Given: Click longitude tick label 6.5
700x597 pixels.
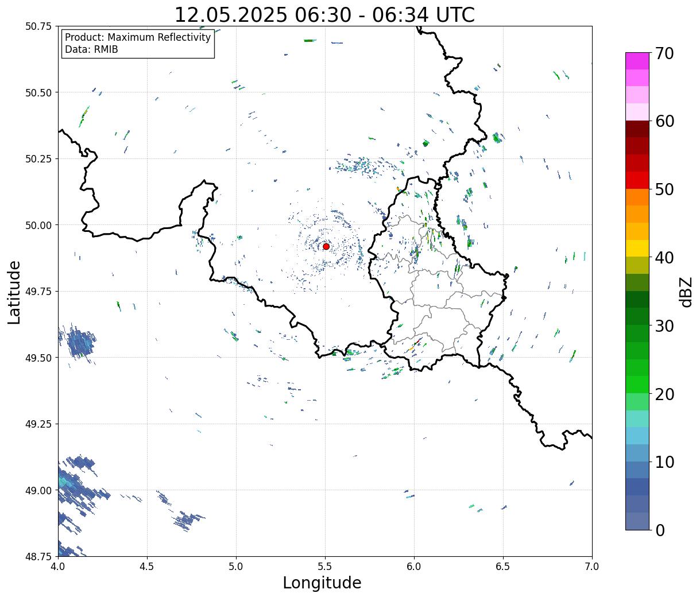Looking at the screenshot, I should point(503,567).
